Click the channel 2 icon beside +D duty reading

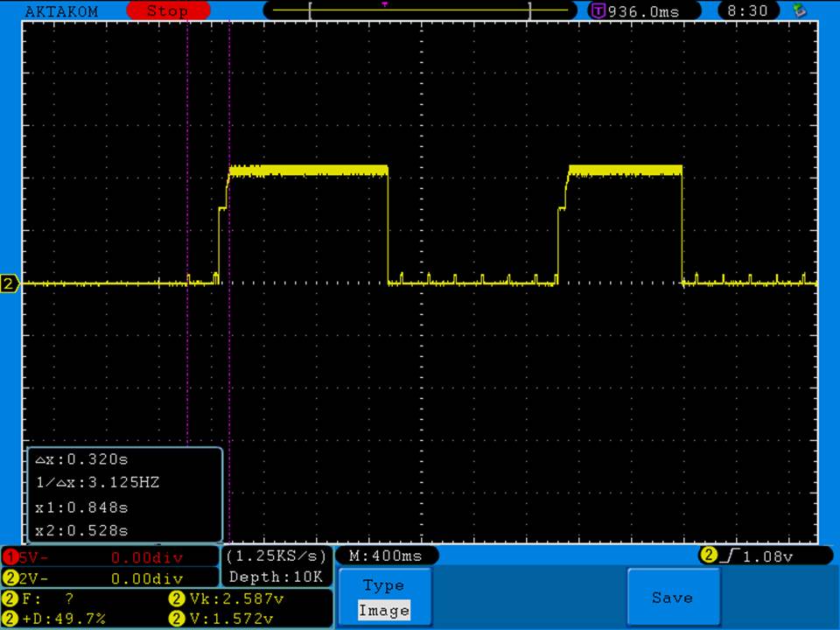click(10, 619)
